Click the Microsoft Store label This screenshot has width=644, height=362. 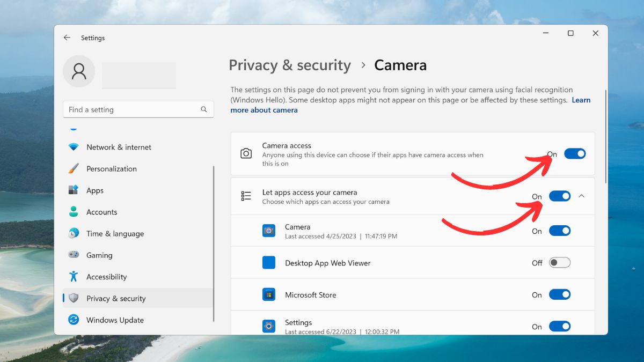(311, 294)
